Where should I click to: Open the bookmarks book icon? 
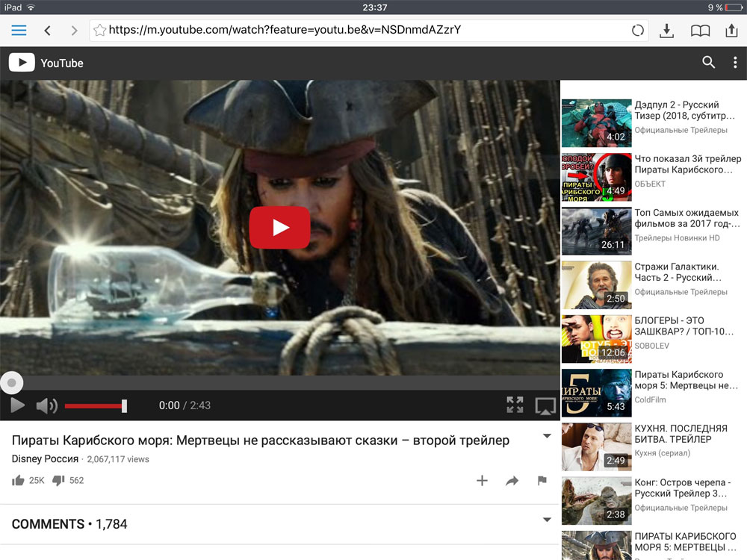pos(700,31)
